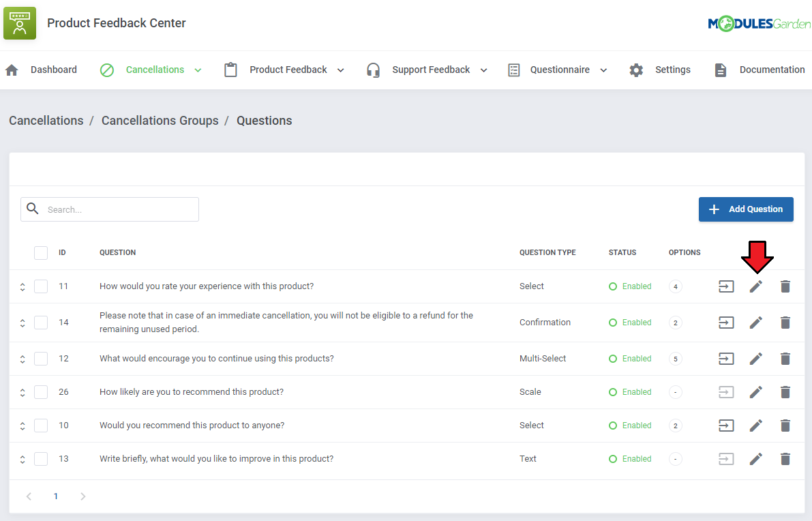Go to Cancellations breadcrumb link

click(x=46, y=121)
